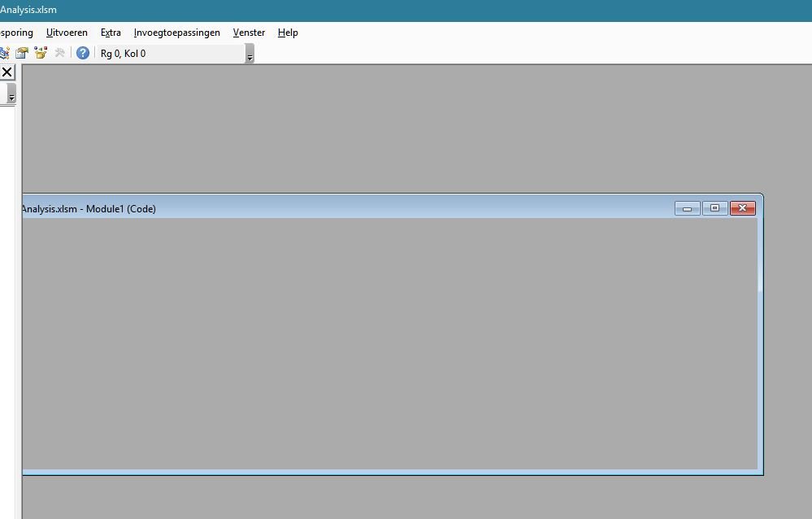Open Visual Basic Help question mark icon
812x519 pixels.
[x=83, y=53]
